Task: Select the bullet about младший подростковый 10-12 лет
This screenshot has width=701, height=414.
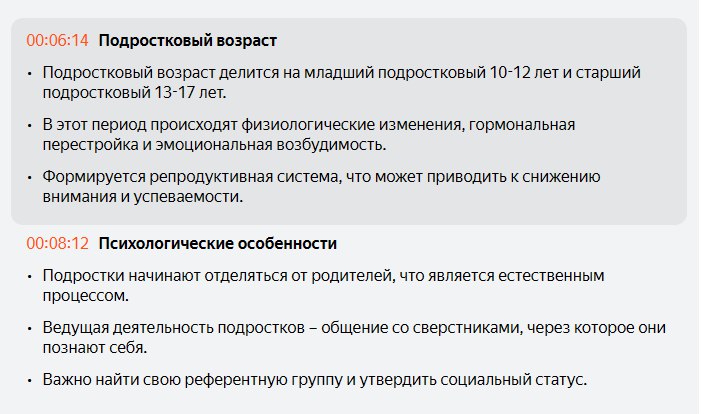Action: point(342,82)
